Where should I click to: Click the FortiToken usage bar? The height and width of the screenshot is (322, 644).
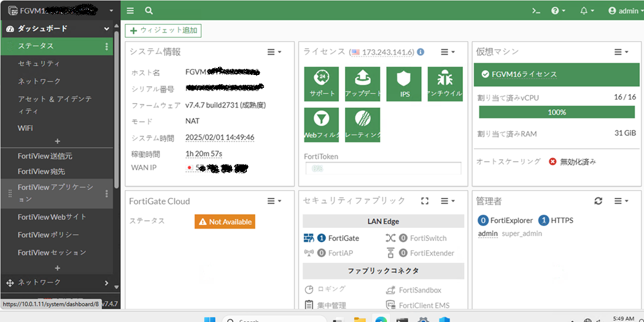click(383, 168)
